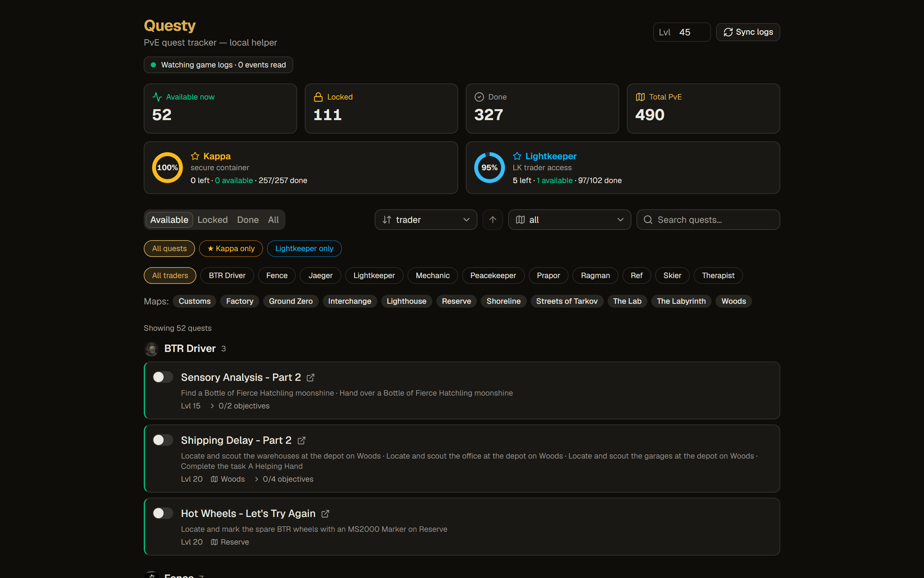Toggle Hot Wheels - Let's Try Again as done

coord(163,513)
